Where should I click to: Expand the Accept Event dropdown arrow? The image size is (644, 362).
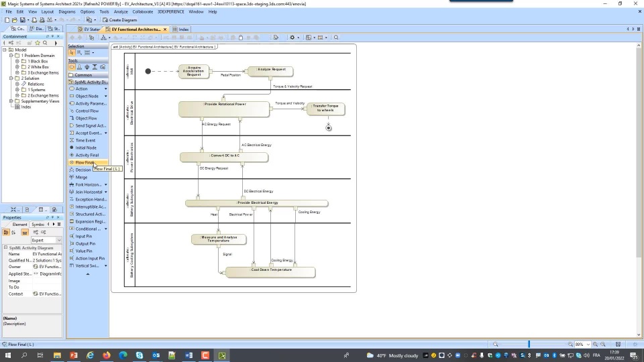coord(105,133)
